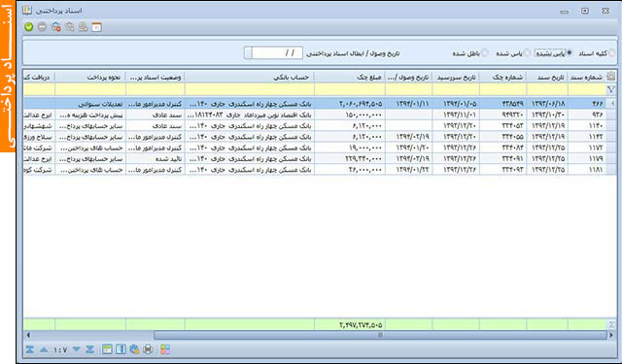The image size is (622, 364).
Task: Click the وضعیت اسناد column header
Action: pyautogui.click(x=155, y=78)
